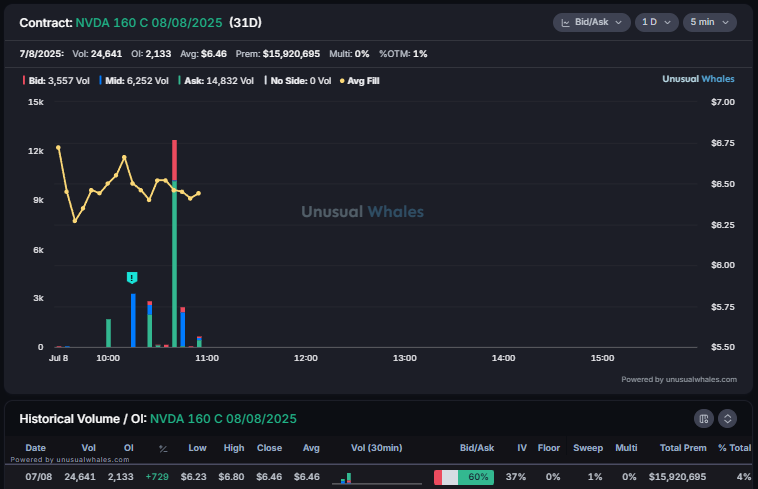
Task: Sort table by IV column
Action: [x=522, y=448]
